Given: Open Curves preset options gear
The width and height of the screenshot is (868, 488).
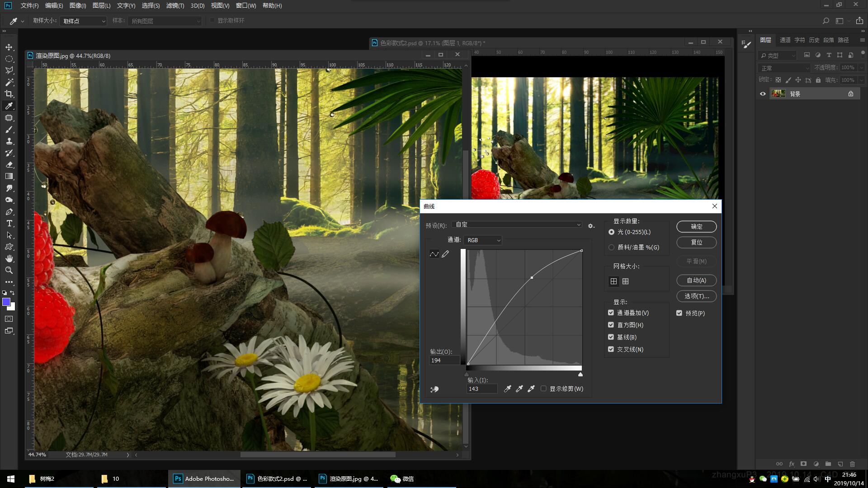Looking at the screenshot, I should [591, 225].
